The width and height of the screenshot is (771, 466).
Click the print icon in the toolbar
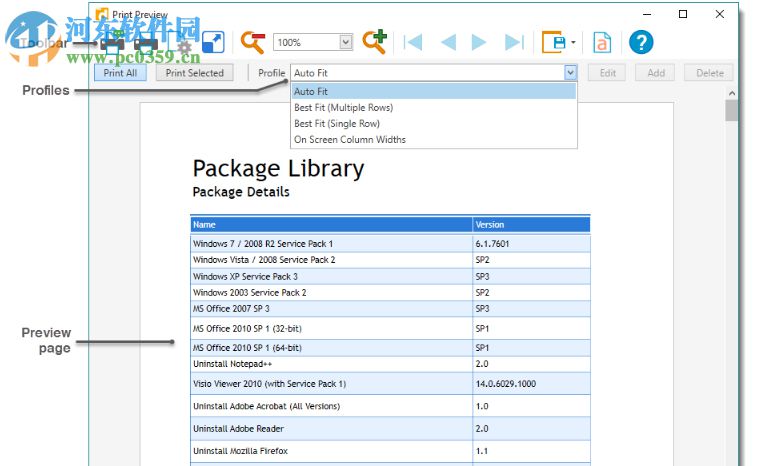tap(112, 43)
